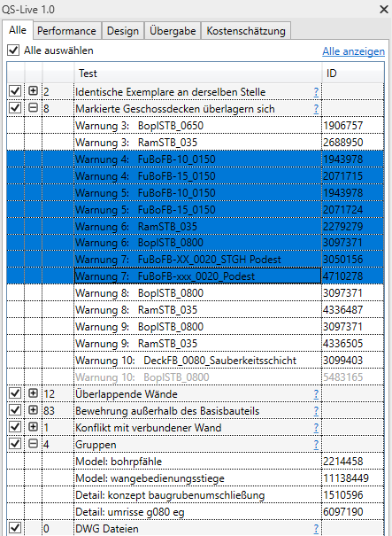Select Warnung 10: DeckFB_0080_Sauberkeitsschicht row
This screenshot has width=392, height=536.
196,360
